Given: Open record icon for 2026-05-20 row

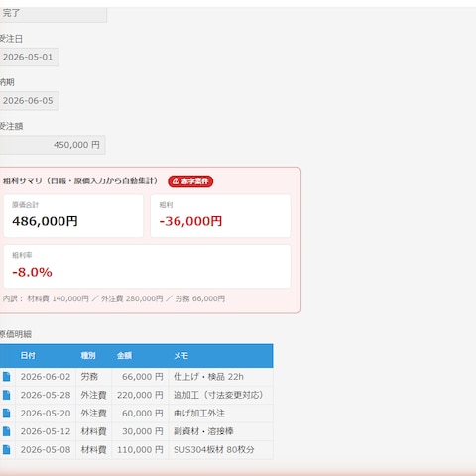Looking at the screenshot, I should pyautogui.click(x=7, y=414).
